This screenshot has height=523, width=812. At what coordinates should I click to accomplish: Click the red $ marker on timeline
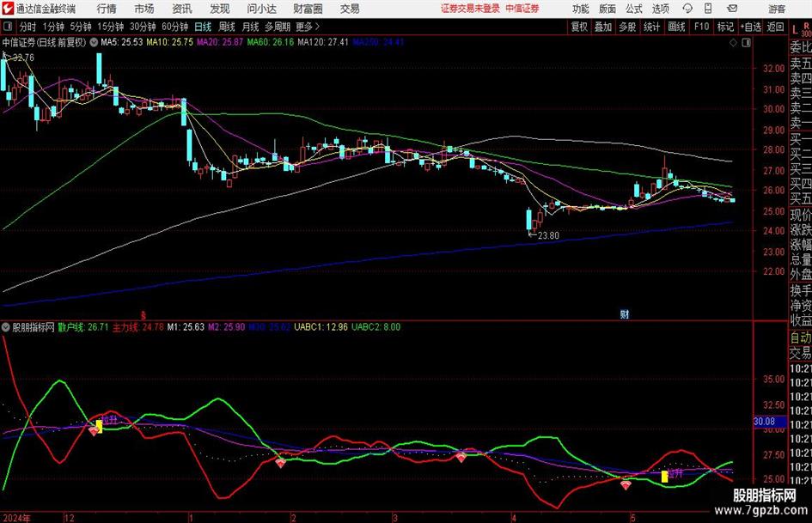tap(143, 315)
